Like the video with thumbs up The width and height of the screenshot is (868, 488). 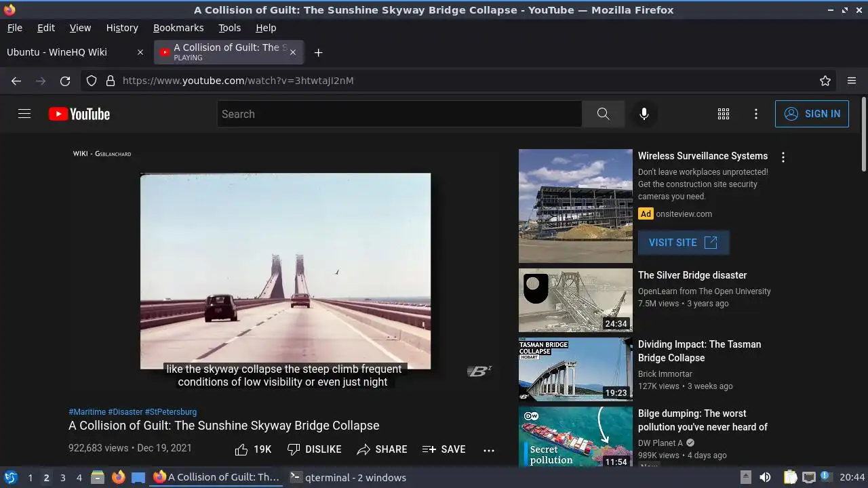pos(253,449)
